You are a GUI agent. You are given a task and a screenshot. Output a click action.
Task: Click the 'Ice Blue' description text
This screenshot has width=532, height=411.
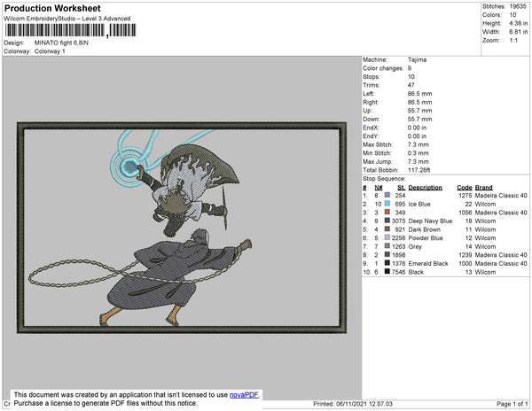pos(419,204)
